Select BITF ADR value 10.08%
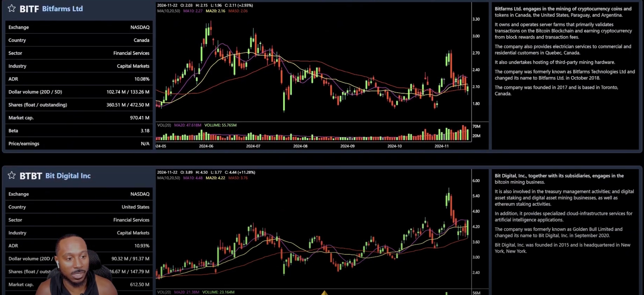 pyautogui.click(x=142, y=79)
